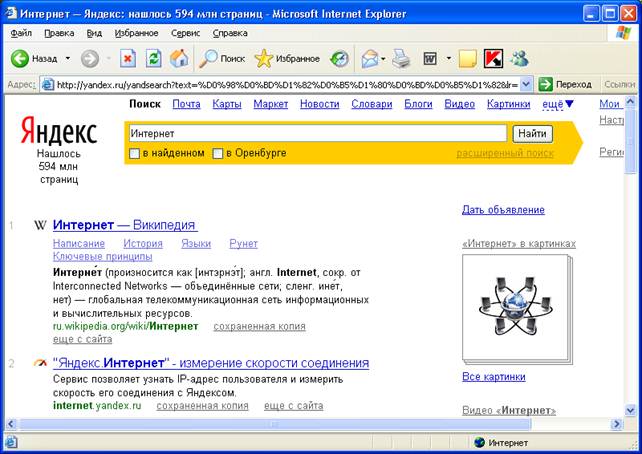The height and width of the screenshot is (454, 642).
Task: Click the horizontal scrollbar thumb
Action: (275, 424)
